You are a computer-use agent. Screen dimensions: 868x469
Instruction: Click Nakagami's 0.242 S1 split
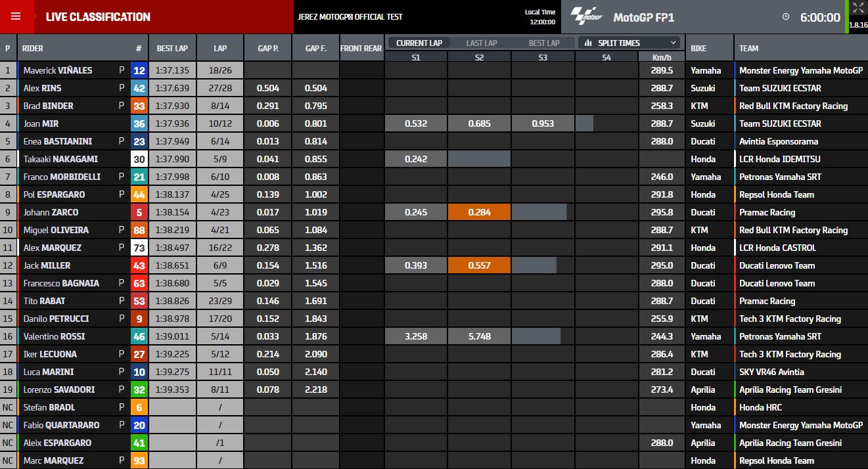tap(416, 159)
